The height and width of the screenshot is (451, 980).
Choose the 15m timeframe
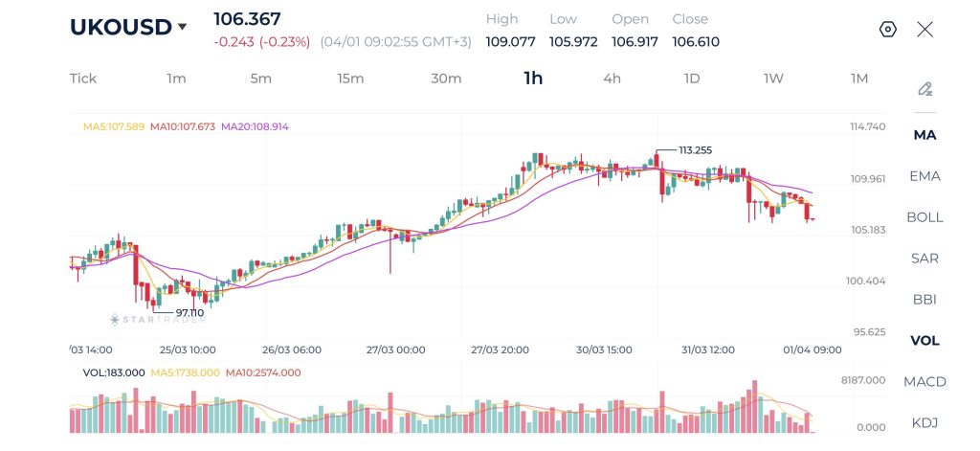click(350, 79)
